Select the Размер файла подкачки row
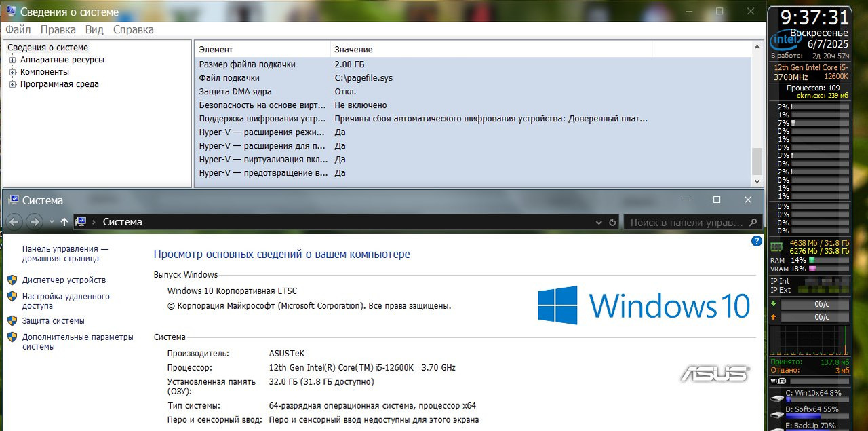This screenshot has width=868, height=431. click(473, 64)
